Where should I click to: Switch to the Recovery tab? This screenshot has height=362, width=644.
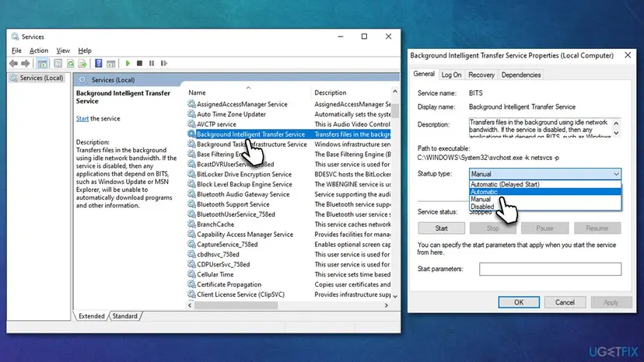481,75
